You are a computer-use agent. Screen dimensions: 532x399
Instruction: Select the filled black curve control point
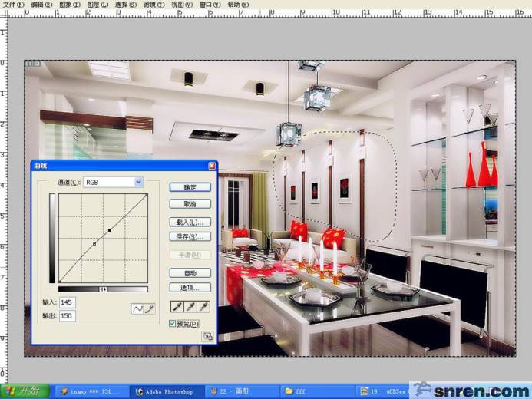[110, 230]
